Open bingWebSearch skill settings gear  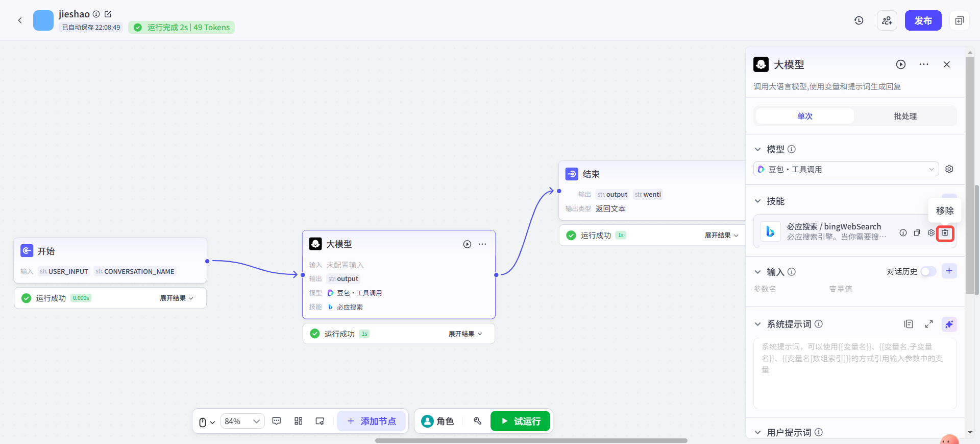point(931,233)
